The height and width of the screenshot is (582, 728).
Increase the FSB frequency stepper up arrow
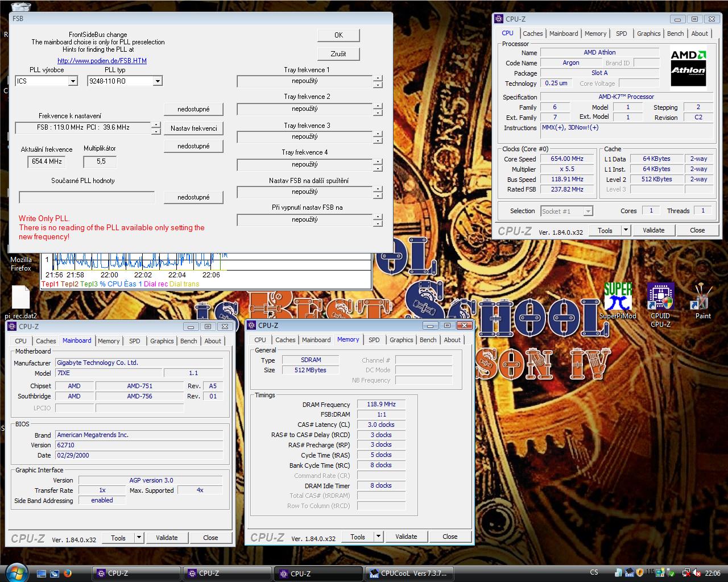tap(156, 124)
